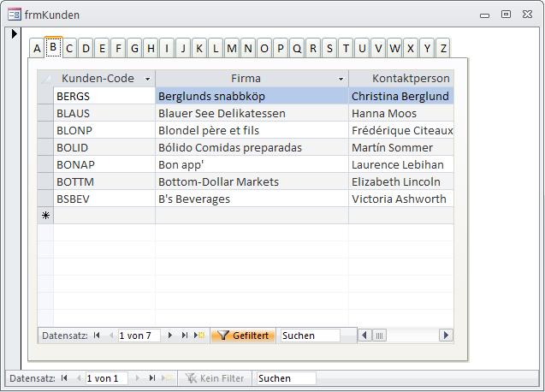Click the Kontaktperson column header
545x392 pixels.
point(400,79)
